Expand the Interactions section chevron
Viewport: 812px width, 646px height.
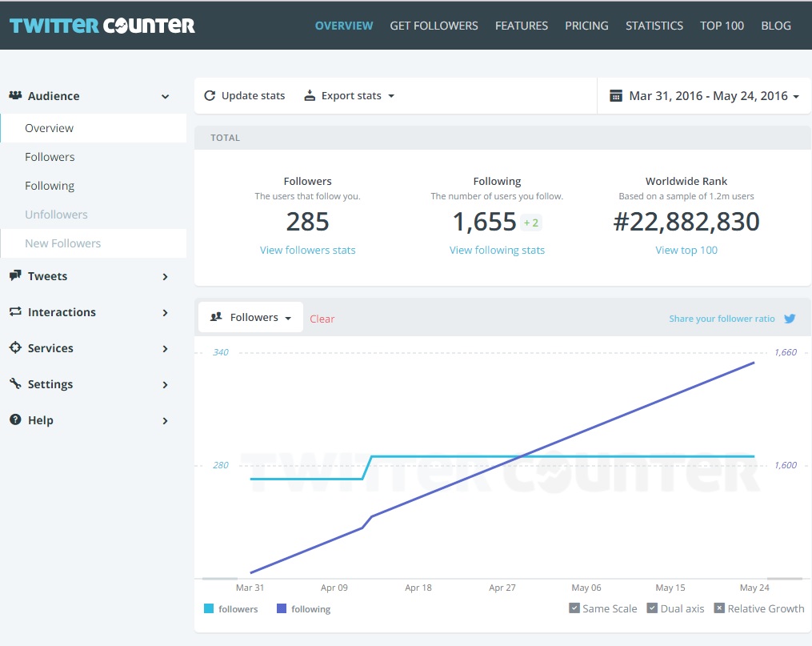[165, 312]
